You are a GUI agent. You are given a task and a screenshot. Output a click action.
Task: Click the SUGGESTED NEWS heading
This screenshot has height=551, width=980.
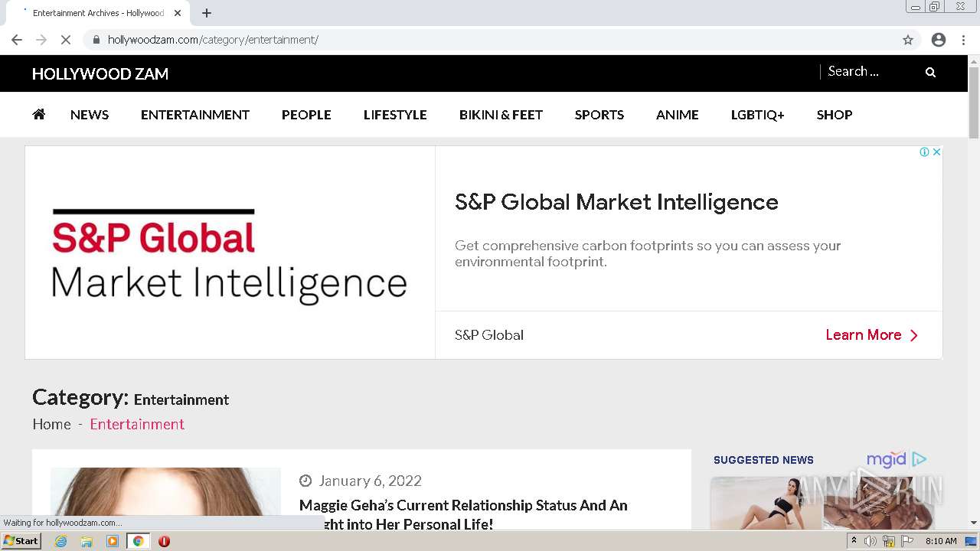[763, 460]
